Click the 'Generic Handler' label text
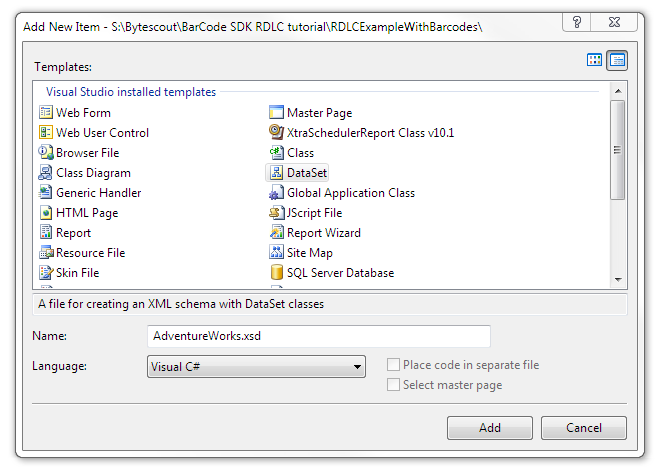Image resolution: width=657 pixels, height=469 pixels. pos(98,193)
